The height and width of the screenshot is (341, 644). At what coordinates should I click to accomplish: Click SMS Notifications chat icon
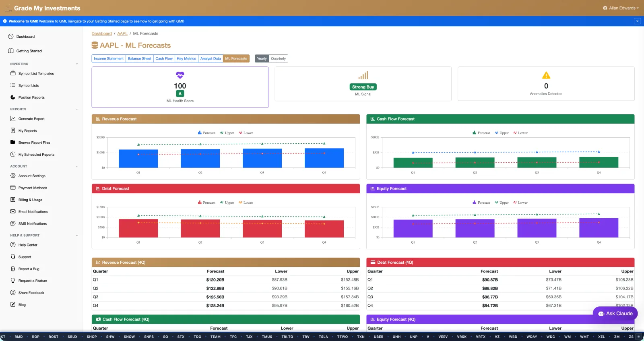(x=13, y=223)
